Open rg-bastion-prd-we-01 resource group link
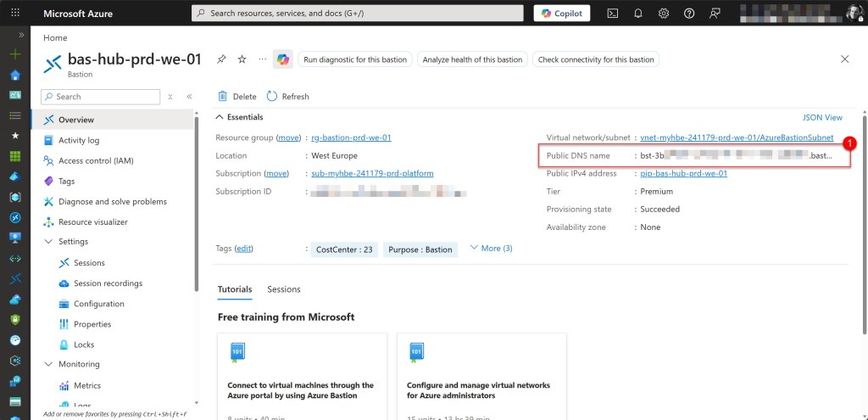The width and height of the screenshot is (868, 420). [351, 137]
